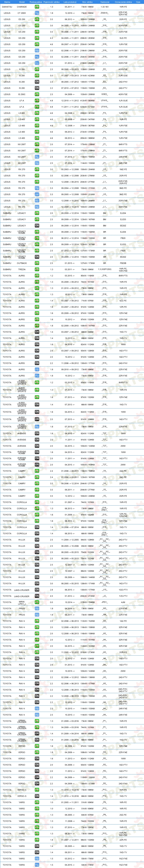Click the 'DAIHATSU' brand cell
Viewport: 144px width, 868px height.
coord(7,7)
